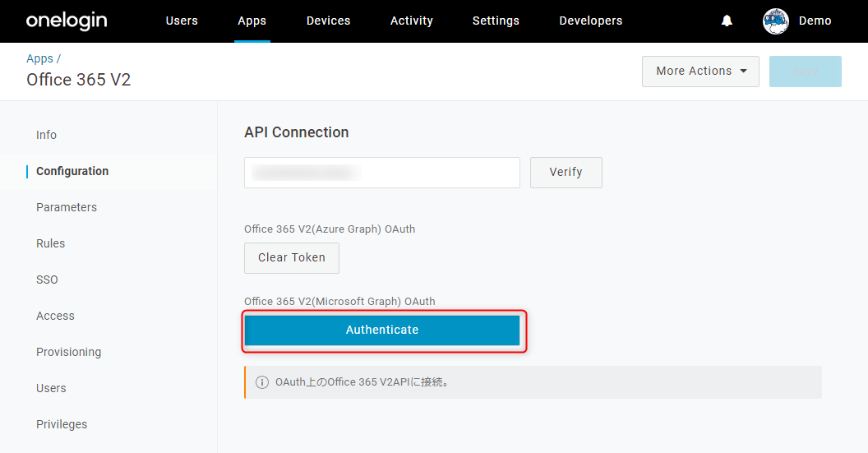Open the Apps menu
Screen dimensions: 868x453
coord(252,21)
